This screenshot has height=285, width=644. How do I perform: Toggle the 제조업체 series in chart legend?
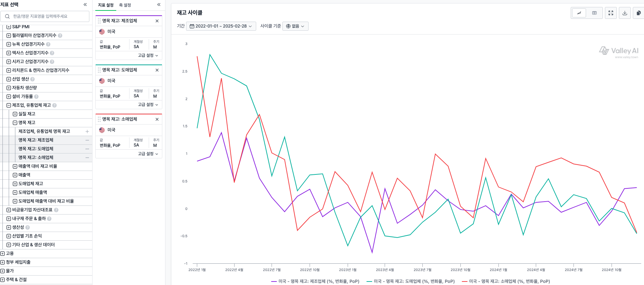(315, 282)
